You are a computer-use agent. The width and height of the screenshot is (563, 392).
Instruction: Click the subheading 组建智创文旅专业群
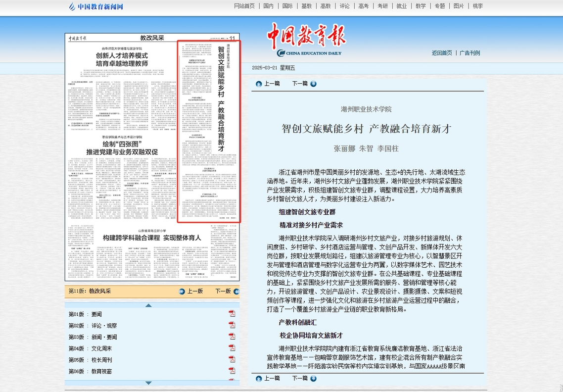coord(307,212)
